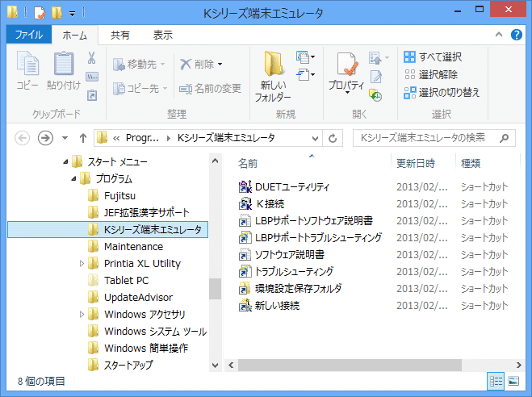This screenshot has height=397, width=532.
Task: Click the Edit icon in the 開く group
Action: coord(376,77)
